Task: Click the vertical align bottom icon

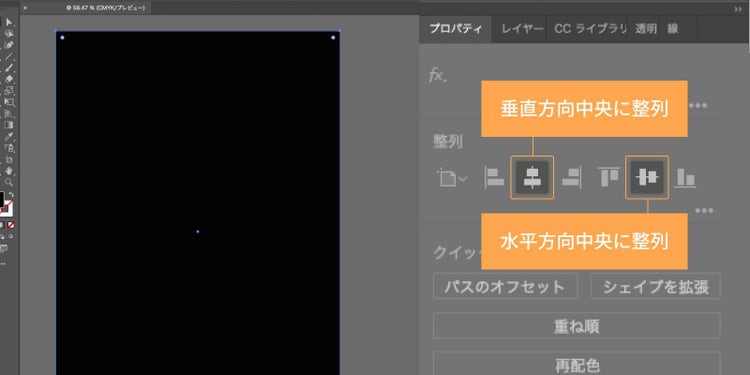Action: pyautogui.click(x=685, y=178)
